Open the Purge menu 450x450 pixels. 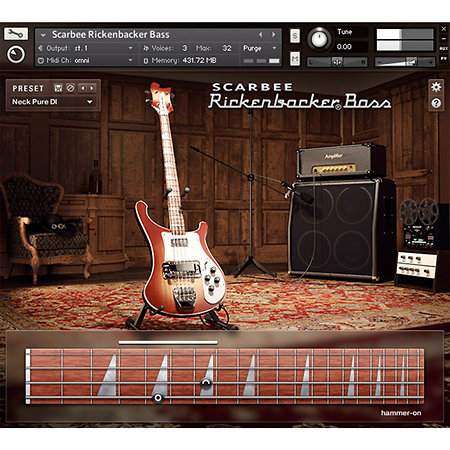pyautogui.click(x=260, y=48)
